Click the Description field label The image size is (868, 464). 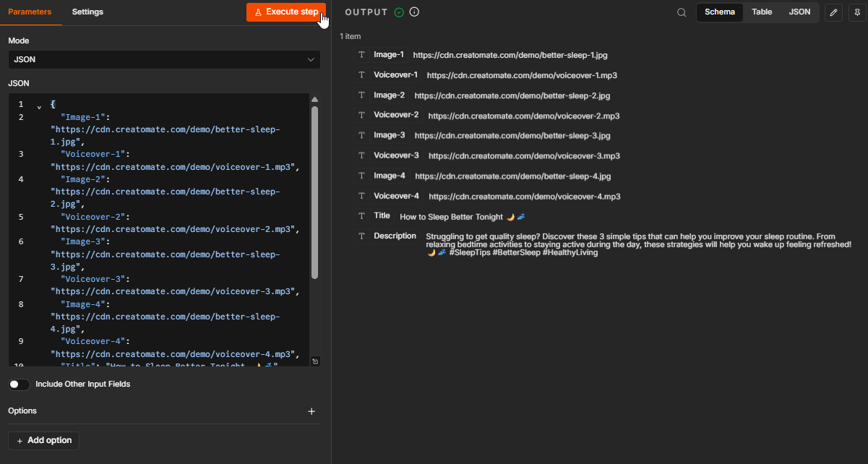395,236
